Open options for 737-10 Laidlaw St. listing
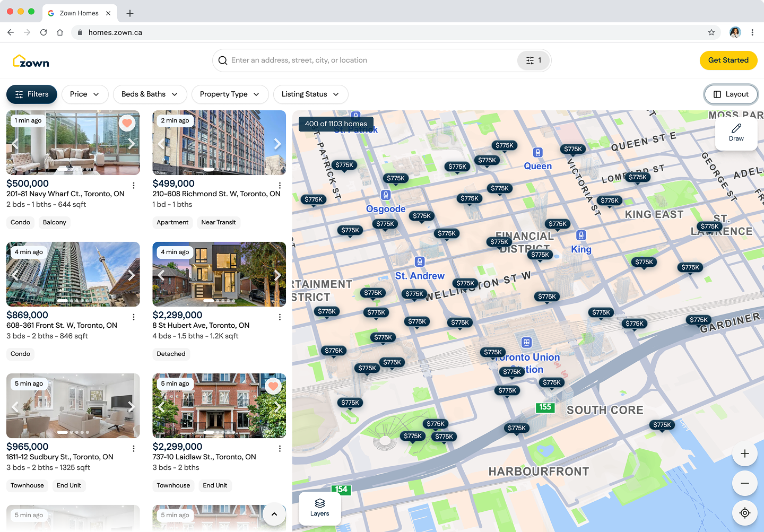 pos(280,448)
